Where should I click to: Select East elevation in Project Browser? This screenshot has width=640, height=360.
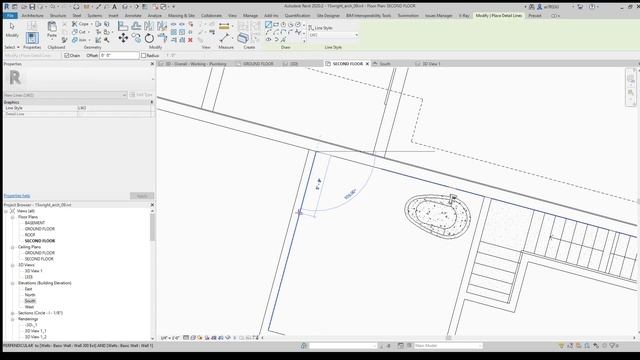click(x=28, y=289)
